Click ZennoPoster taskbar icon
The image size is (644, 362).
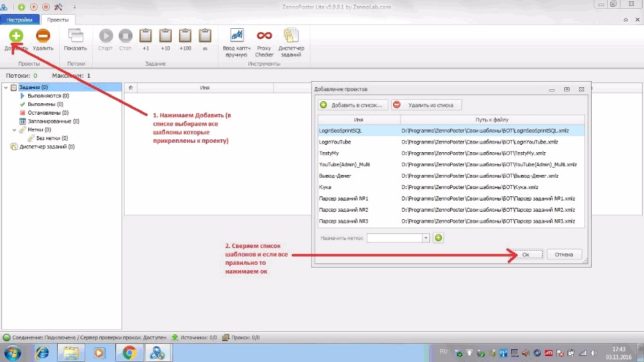[x=157, y=353]
